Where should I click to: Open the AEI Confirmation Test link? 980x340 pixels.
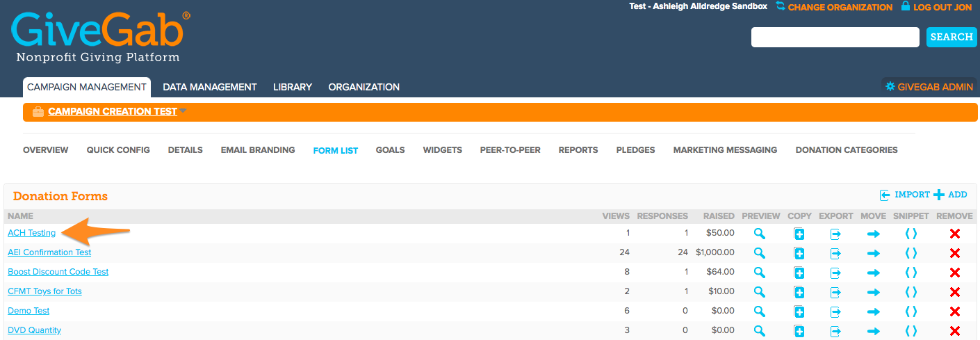[x=49, y=252]
